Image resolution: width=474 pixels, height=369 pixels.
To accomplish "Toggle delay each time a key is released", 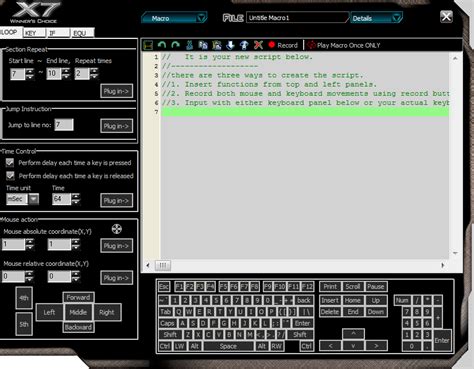I will [x=10, y=175].
